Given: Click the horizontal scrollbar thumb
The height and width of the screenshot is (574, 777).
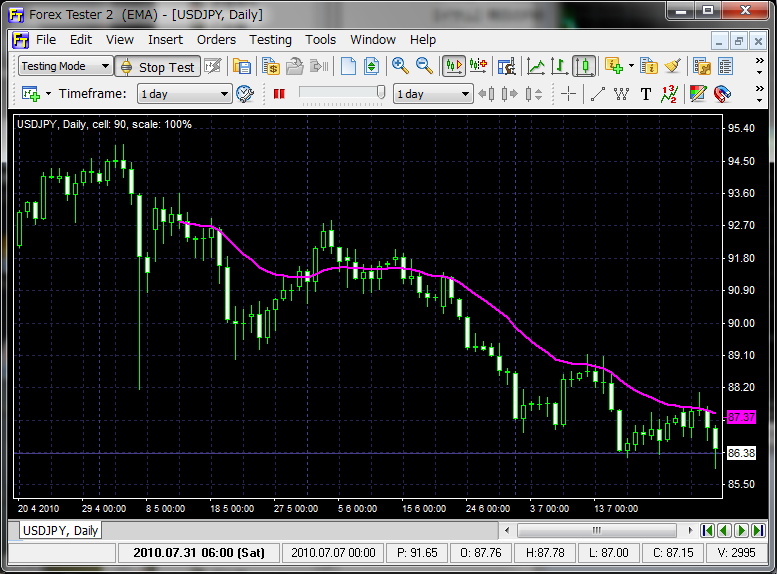Looking at the screenshot, I should coord(597,530).
